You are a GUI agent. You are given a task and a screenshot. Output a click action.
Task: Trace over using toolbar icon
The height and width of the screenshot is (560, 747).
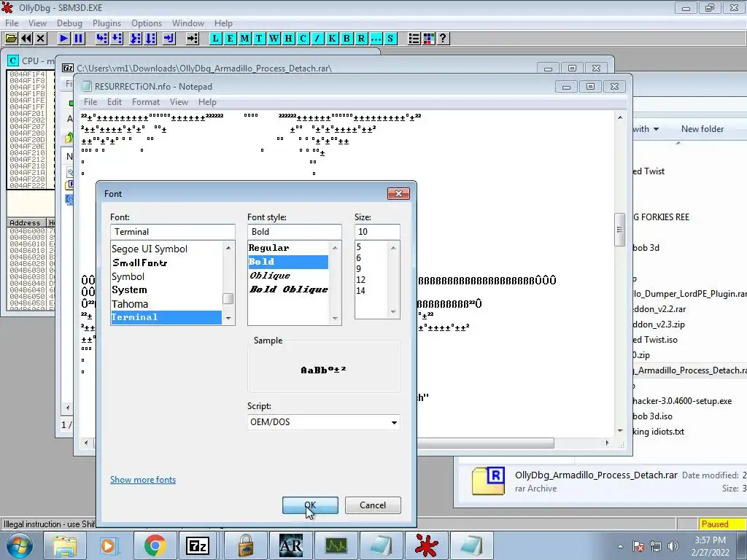150,39
